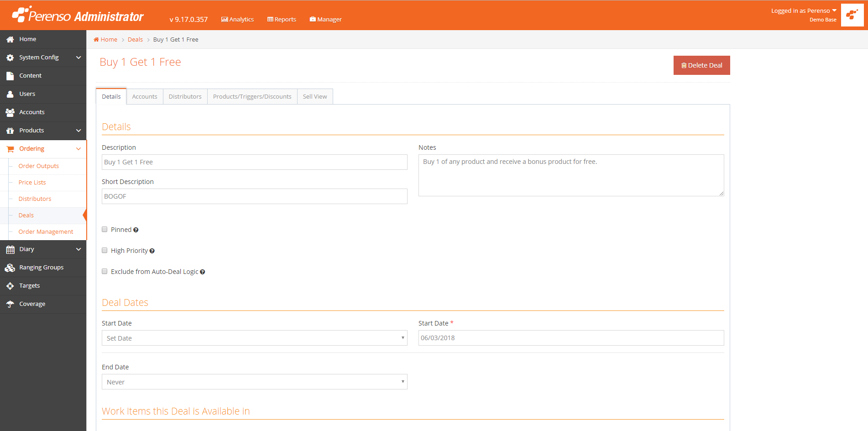Switch to the Sell View tab

pyautogui.click(x=315, y=96)
